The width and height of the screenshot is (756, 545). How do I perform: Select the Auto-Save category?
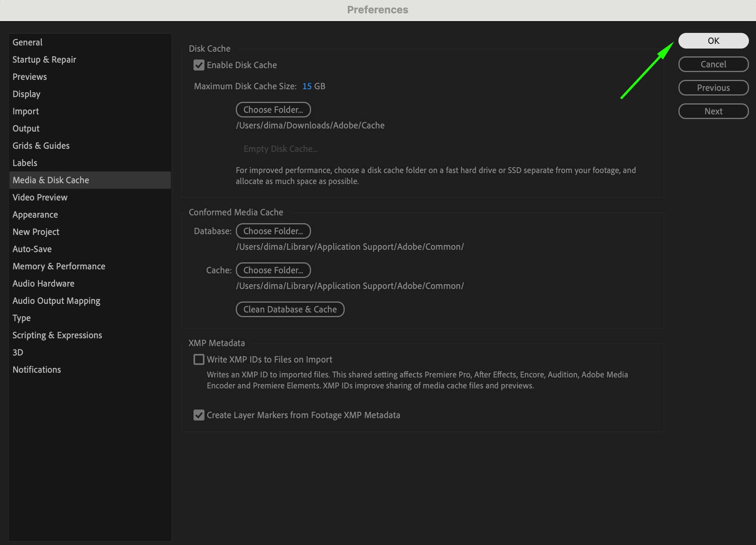[x=32, y=249]
